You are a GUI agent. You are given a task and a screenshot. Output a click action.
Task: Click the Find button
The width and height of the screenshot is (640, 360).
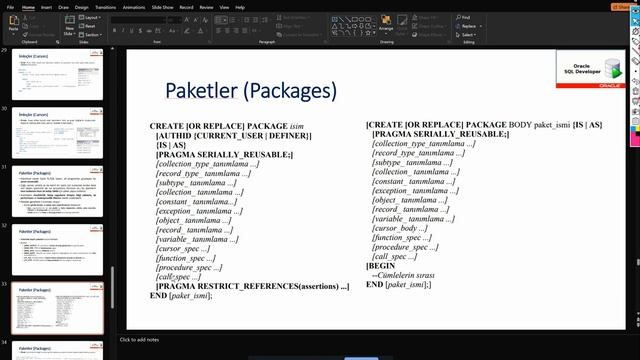pos(463,18)
